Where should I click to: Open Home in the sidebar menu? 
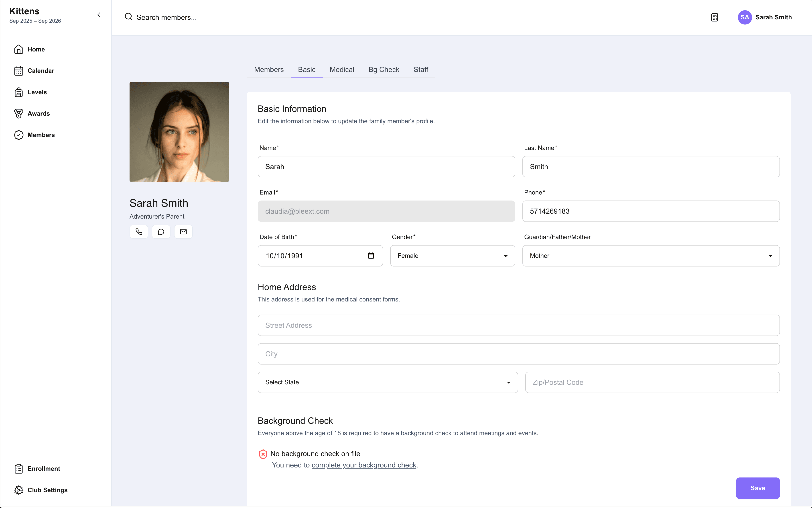[36, 49]
